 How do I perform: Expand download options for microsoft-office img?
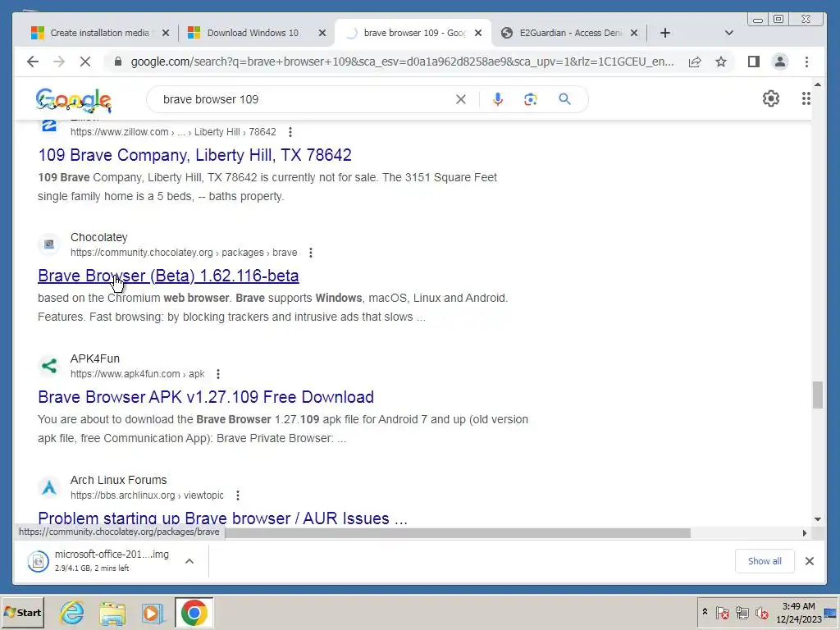point(189,561)
